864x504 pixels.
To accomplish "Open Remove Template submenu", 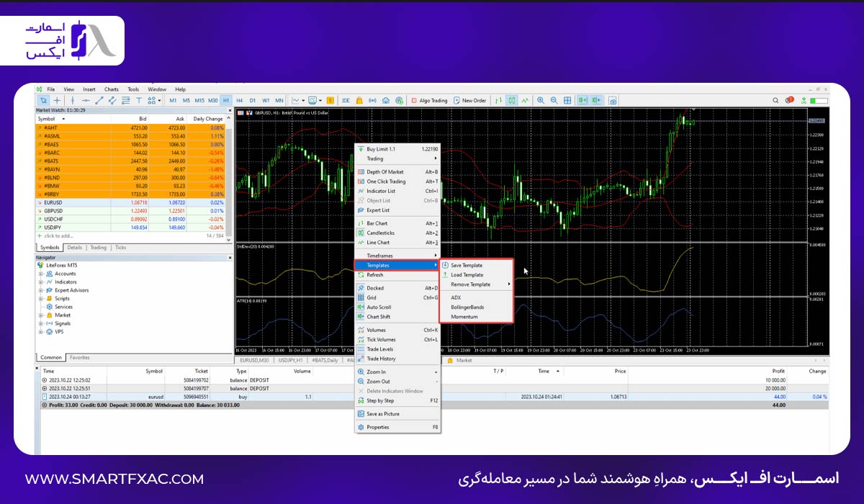I will (477, 284).
